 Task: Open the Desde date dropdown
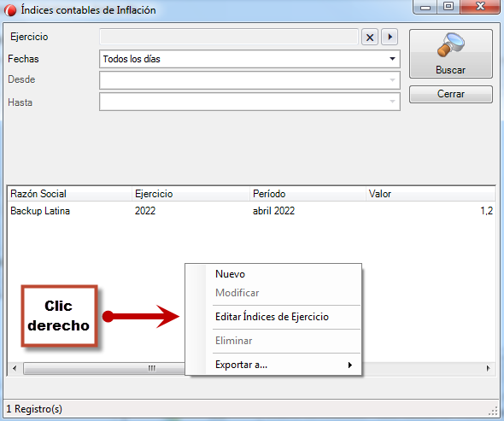tap(249, 80)
